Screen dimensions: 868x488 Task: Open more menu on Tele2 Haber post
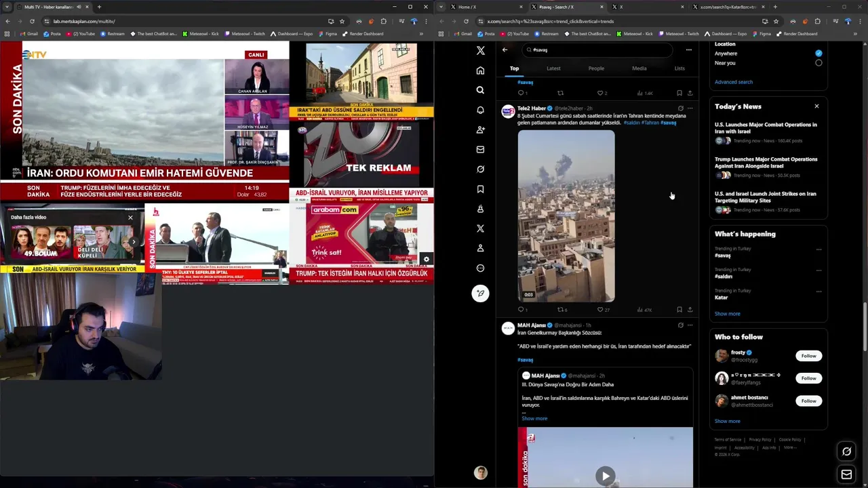(x=690, y=108)
